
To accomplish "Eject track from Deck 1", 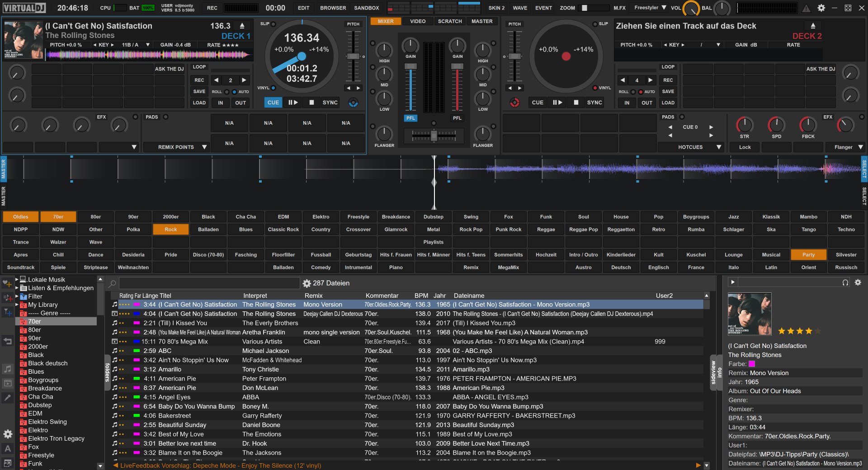I will pyautogui.click(x=242, y=26).
